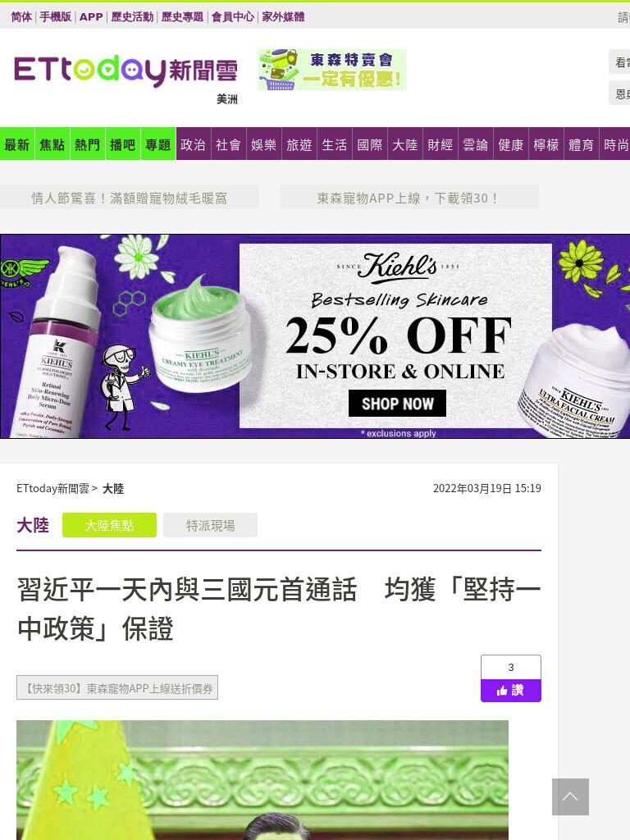Switch to the 特派現場 tab
The width and height of the screenshot is (630, 840).
(210, 525)
